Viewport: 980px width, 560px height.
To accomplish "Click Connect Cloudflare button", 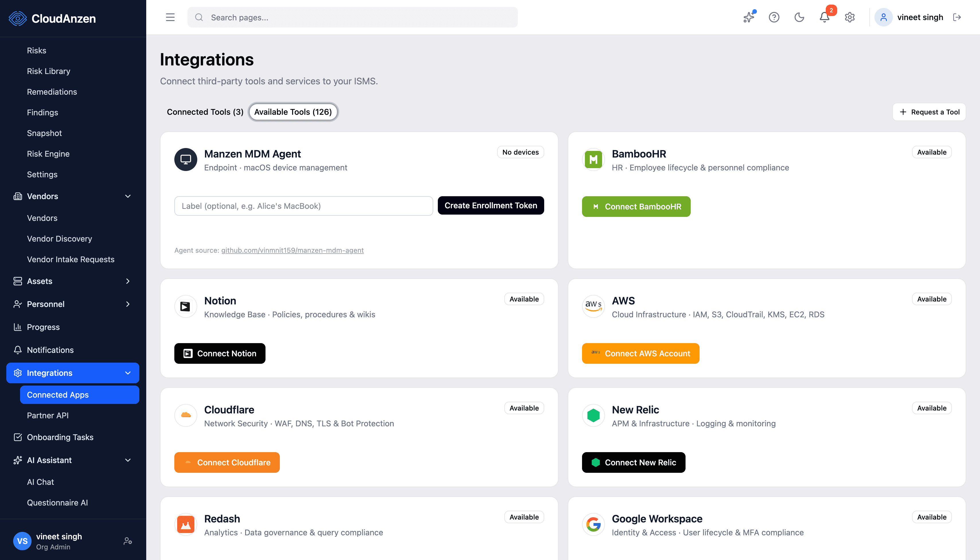I will (227, 462).
